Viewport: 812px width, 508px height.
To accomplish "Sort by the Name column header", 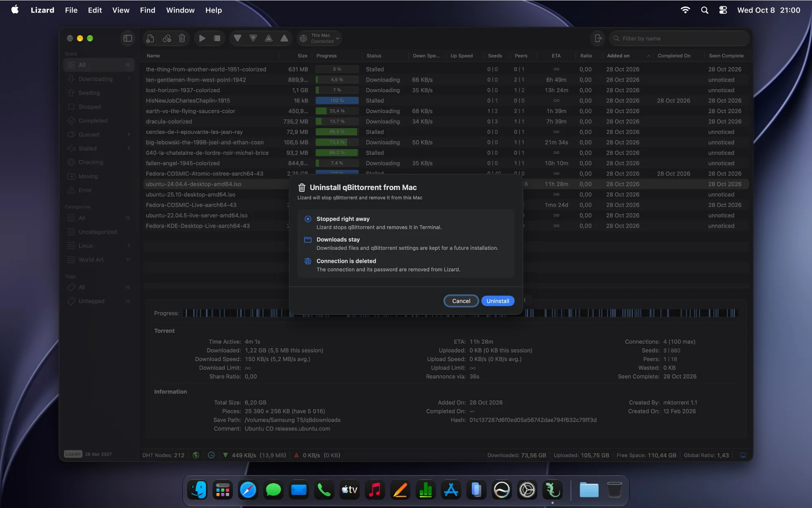I will point(211,56).
